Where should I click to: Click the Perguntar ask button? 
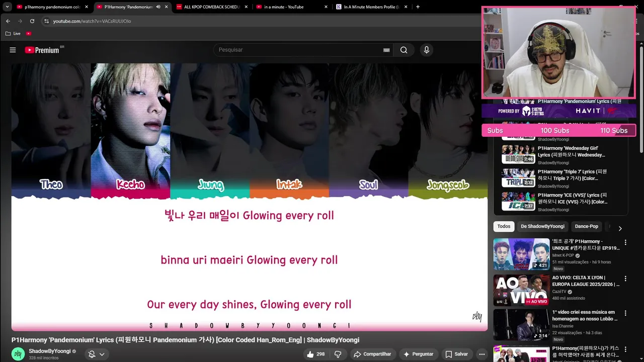[419, 354]
